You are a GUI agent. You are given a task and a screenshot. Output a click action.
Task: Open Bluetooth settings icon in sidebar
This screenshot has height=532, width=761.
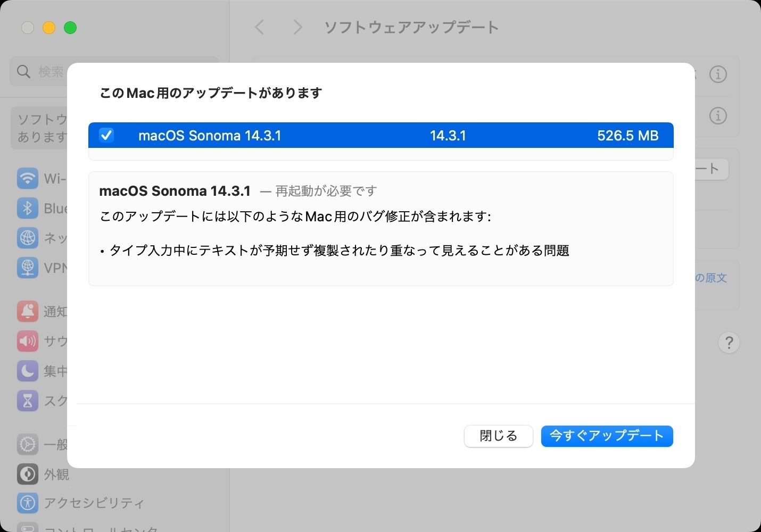point(28,208)
